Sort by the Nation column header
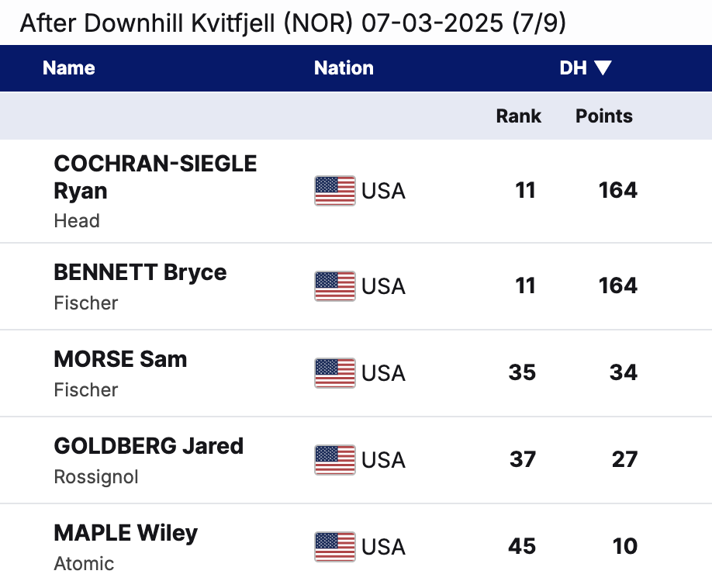712x588 pixels. tap(344, 68)
